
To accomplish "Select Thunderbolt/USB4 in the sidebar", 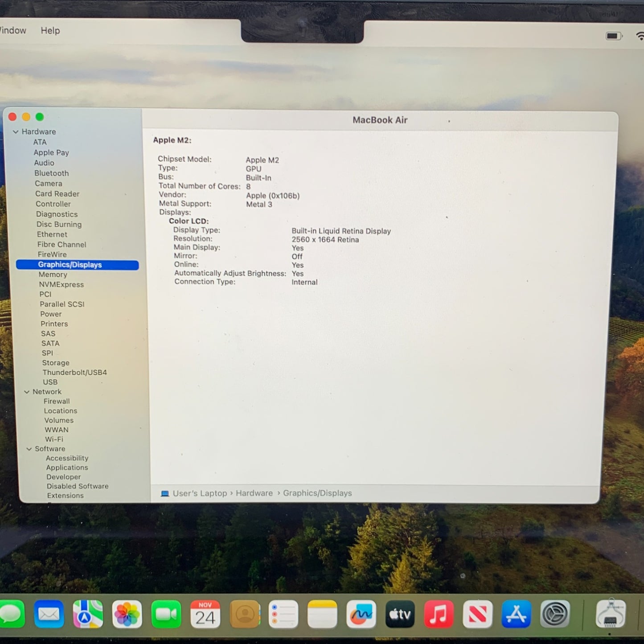I will [74, 372].
